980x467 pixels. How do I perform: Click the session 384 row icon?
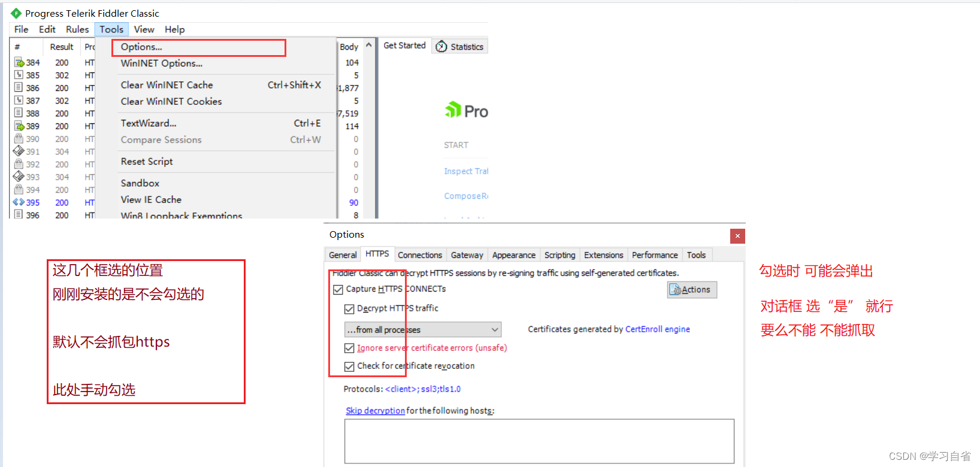tap(19, 62)
